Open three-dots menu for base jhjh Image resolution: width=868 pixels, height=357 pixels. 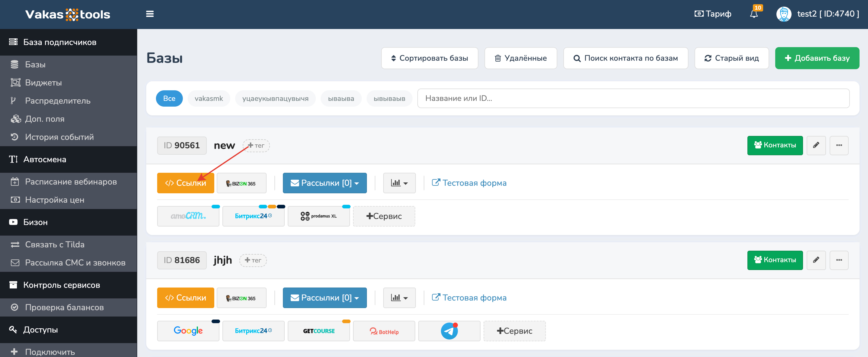click(x=839, y=260)
